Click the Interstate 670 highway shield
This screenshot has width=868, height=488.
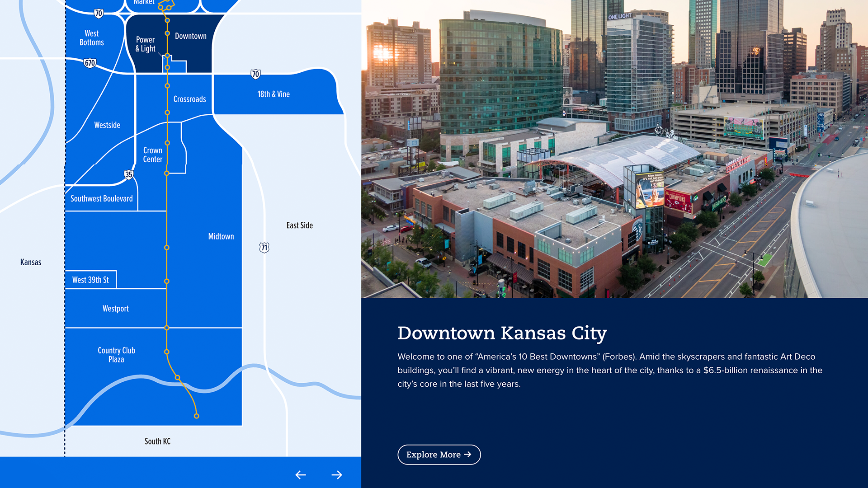point(90,63)
